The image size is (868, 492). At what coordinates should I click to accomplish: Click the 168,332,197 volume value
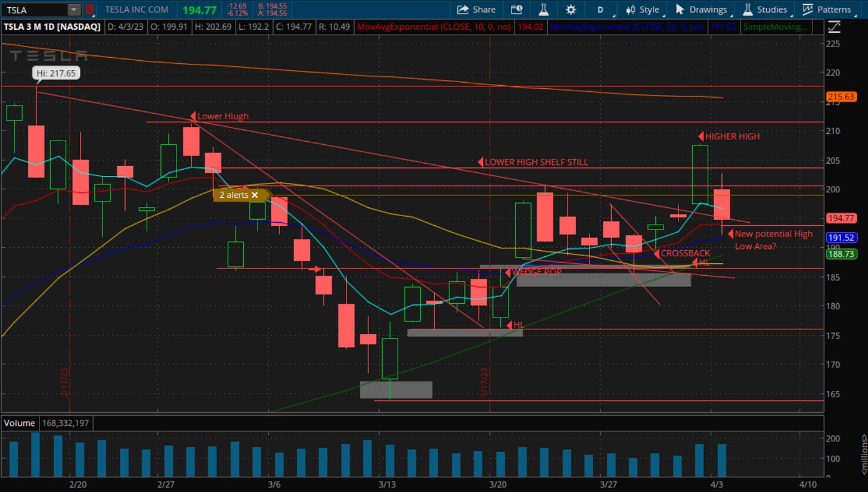coord(66,424)
